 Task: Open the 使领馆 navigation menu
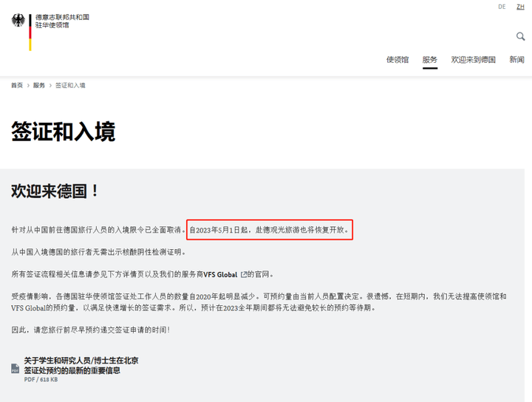[x=397, y=60]
